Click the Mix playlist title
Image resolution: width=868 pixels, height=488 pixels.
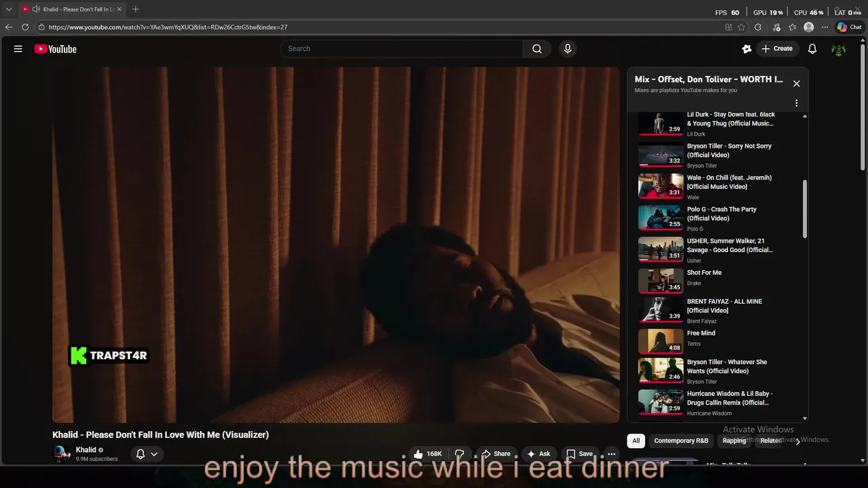pos(709,79)
